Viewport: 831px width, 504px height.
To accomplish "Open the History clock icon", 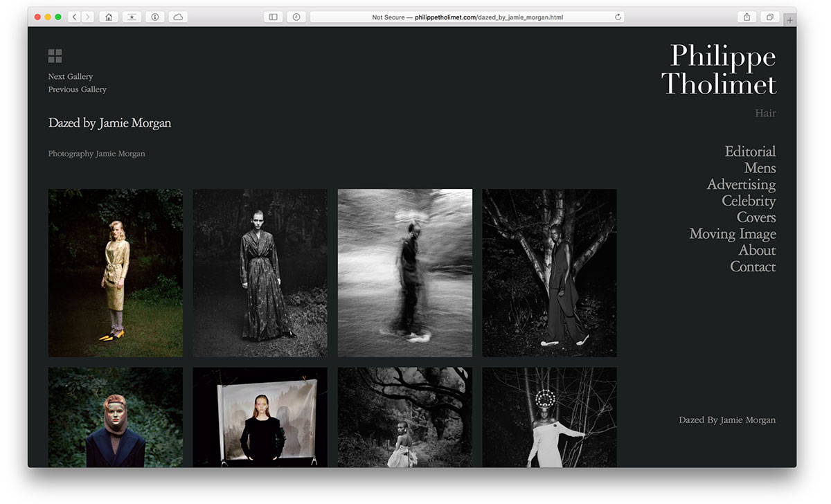I will (296, 17).
